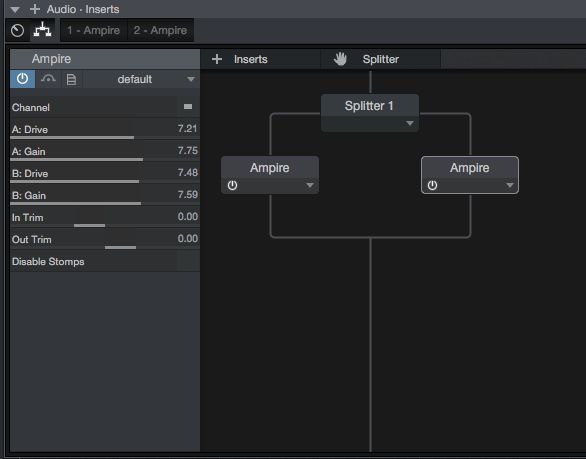Click the Splitter button in routing header

pos(380,59)
